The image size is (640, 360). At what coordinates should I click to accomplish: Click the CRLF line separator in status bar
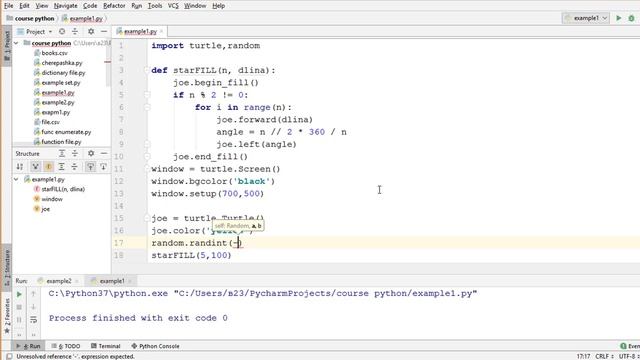[x=604, y=356]
